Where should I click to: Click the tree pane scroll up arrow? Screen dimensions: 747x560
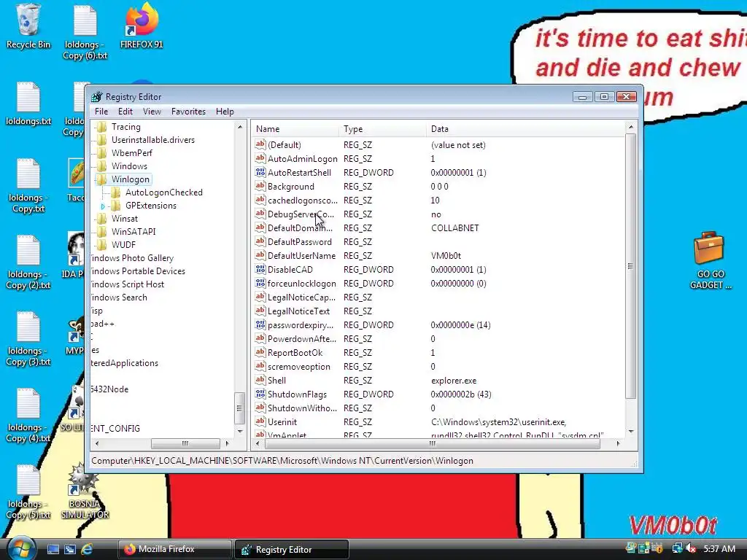pos(239,127)
